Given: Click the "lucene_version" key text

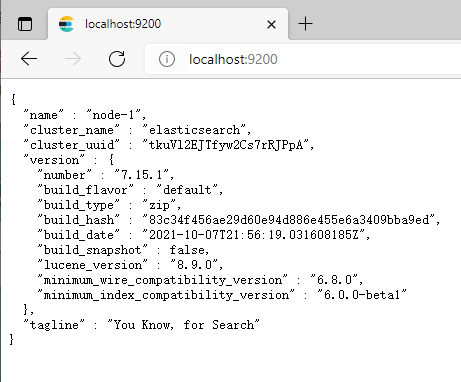Looking at the screenshot, I should pyautogui.click(x=92, y=265).
